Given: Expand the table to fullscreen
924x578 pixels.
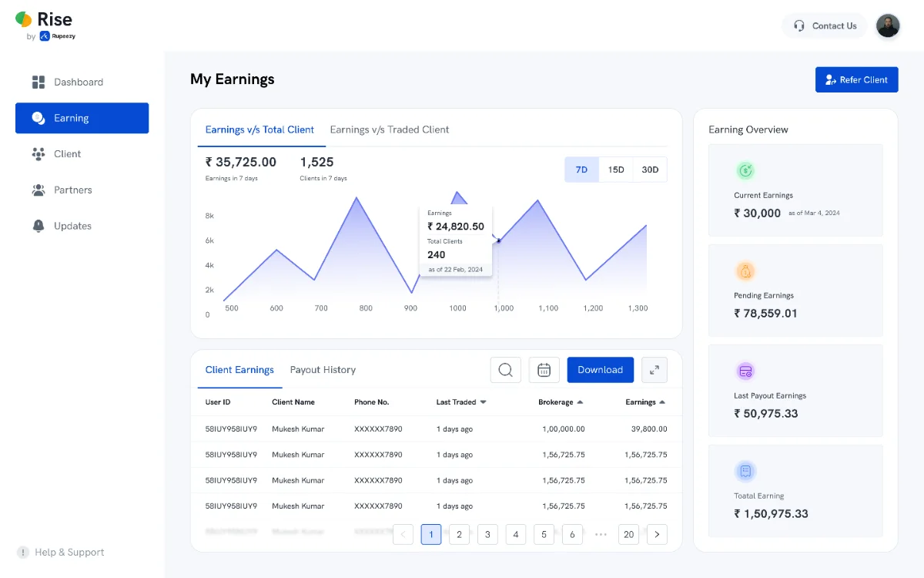Looking at the screenshot, I should 654,370.
